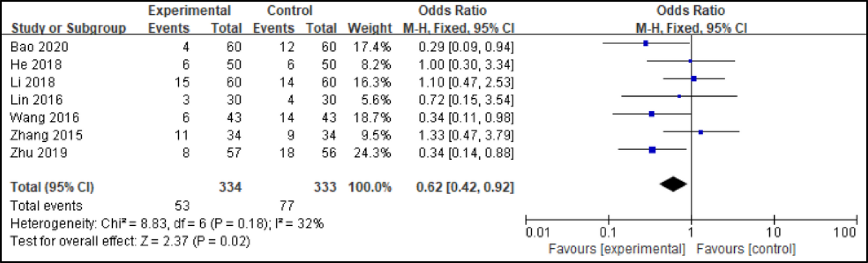The image size is (868, 263).
Task: Click the He 2018 small blue marker
Action: tap(691, 61)
